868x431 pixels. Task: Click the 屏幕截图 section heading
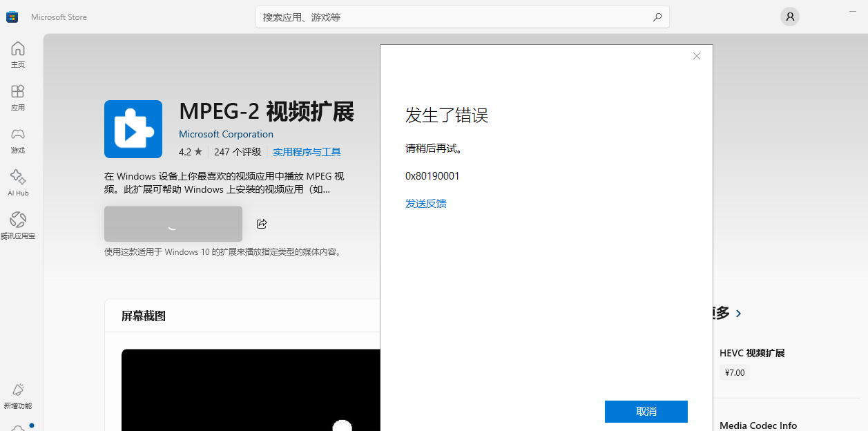[x=144, y=316]
